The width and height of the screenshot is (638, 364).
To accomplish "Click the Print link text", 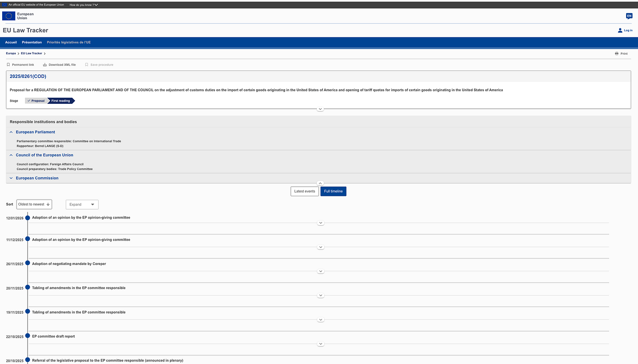I will pos(624,53).
